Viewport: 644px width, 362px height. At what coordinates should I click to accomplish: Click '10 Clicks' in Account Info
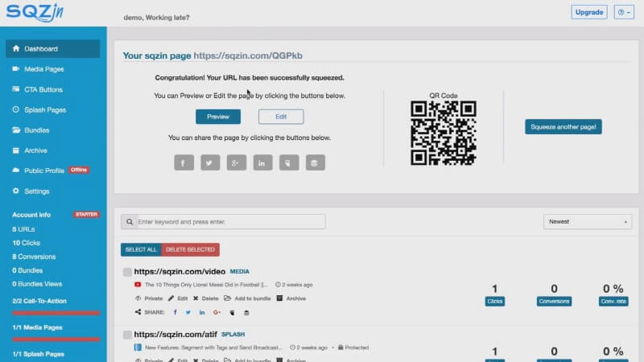26,243
